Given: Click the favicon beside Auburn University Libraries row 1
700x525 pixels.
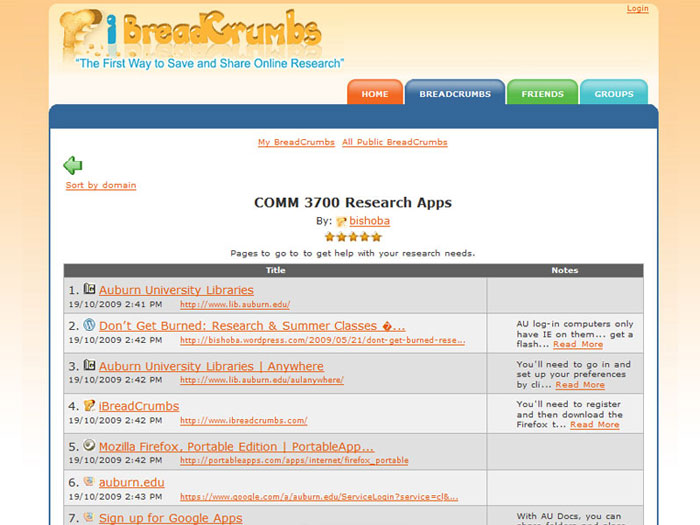Looking at the screenshot, I should [x=89, y=289].
